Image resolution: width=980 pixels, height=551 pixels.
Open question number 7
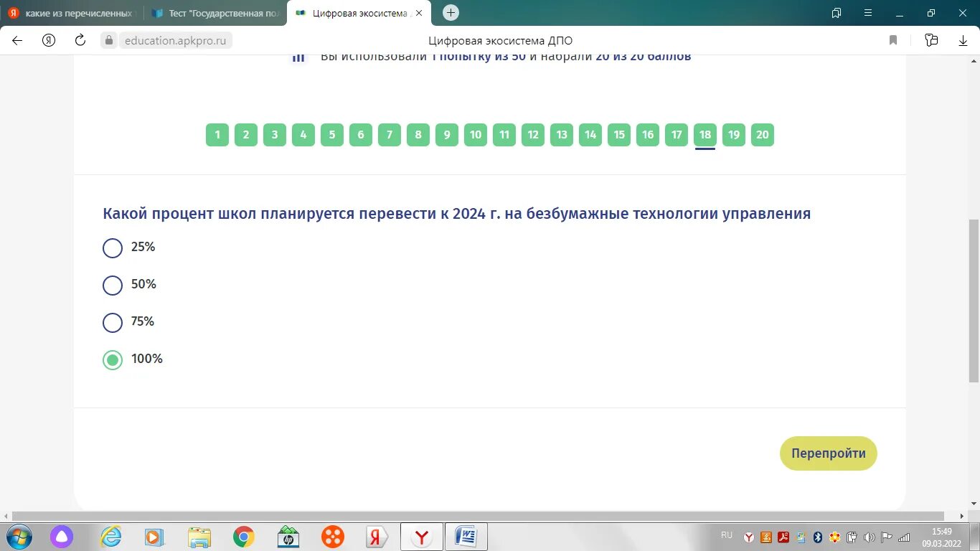[x=390, y=135]
